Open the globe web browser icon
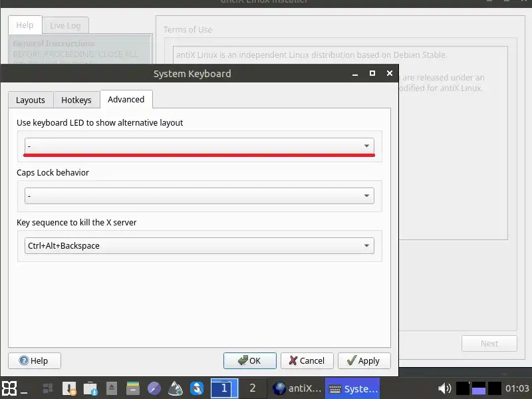This screenshot has height=399, width=532. (154, 388)
